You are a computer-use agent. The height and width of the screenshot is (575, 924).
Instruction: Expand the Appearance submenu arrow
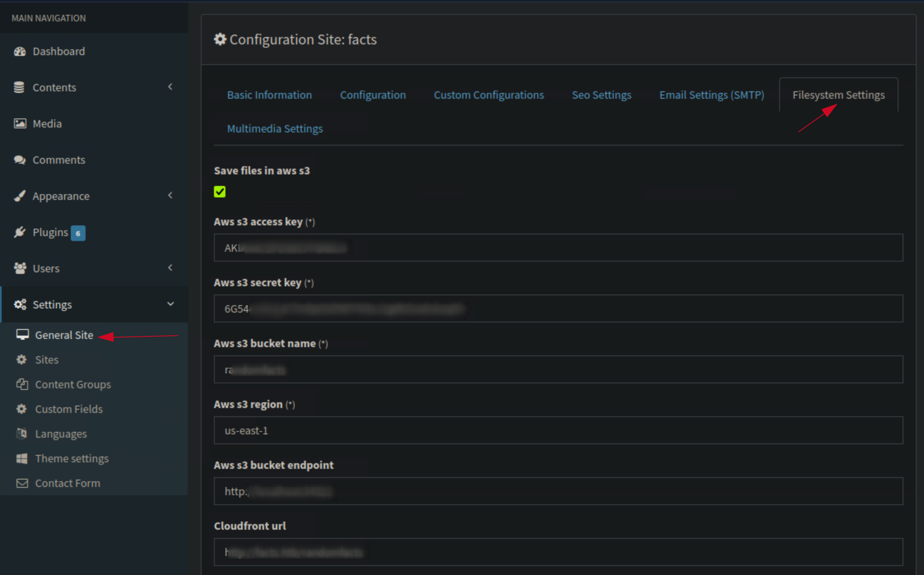tap(170, 195)
